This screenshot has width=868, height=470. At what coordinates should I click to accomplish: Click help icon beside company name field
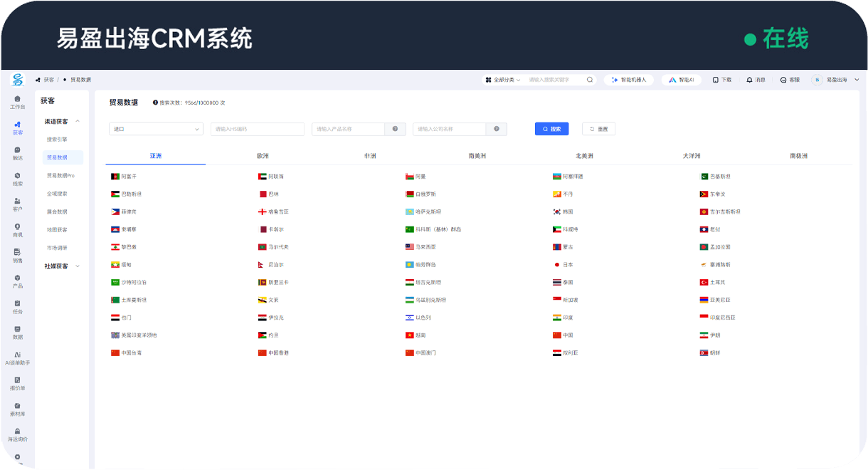pyautogui.click(x=496, y=129)
